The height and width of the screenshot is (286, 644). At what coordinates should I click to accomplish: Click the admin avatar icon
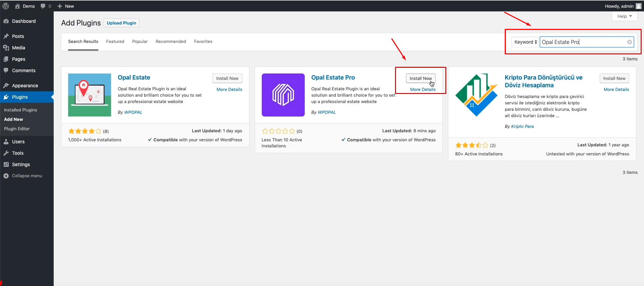click(x=638, y=6)
